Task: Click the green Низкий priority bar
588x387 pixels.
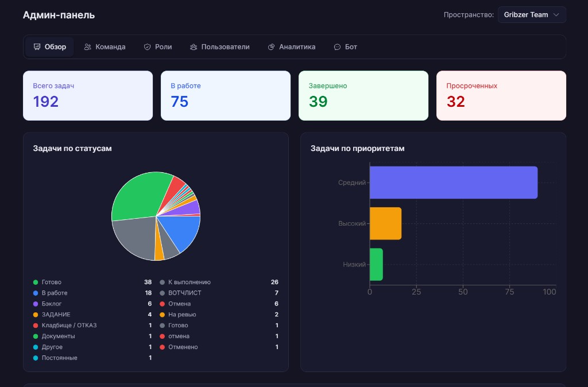Action: point(376,264)
